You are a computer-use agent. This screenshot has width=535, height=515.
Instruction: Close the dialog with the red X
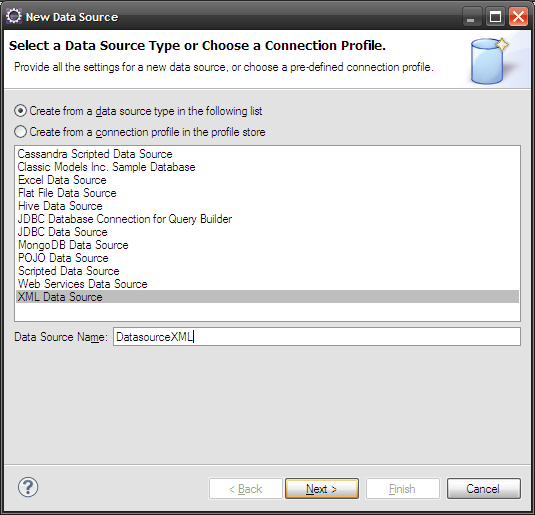518,17
